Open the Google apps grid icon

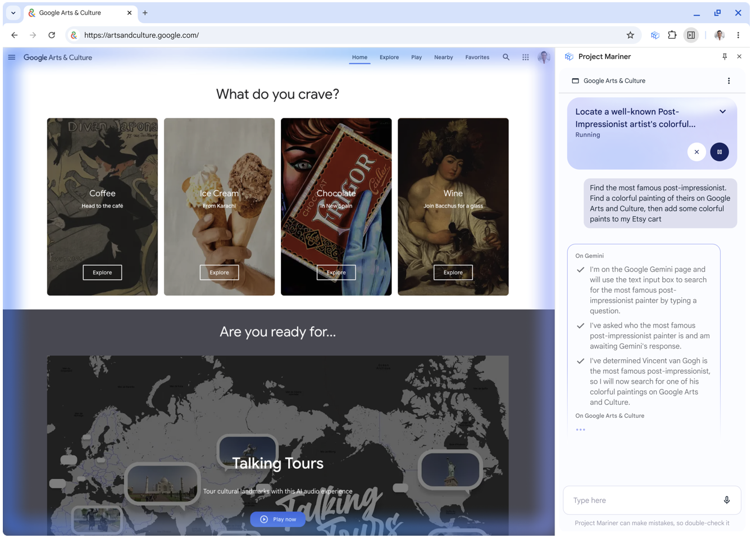pyautogui.click(x=525, y=57)
